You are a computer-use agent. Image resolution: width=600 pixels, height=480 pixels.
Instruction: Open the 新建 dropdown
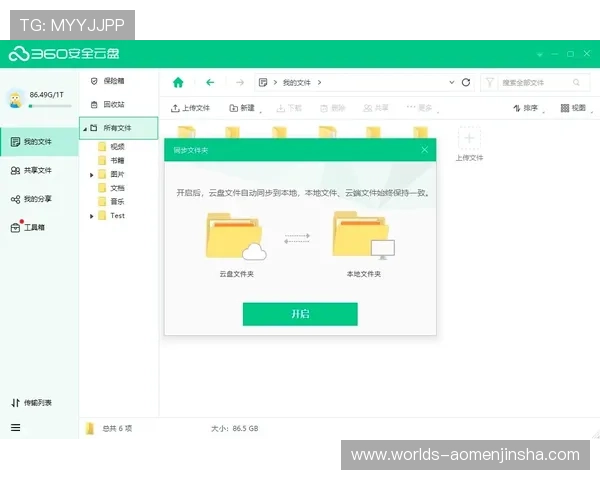pos(245,108)
